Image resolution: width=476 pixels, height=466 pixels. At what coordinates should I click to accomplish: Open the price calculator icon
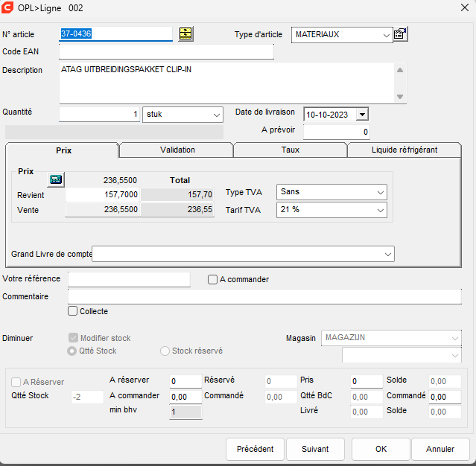tap(56, 179)
